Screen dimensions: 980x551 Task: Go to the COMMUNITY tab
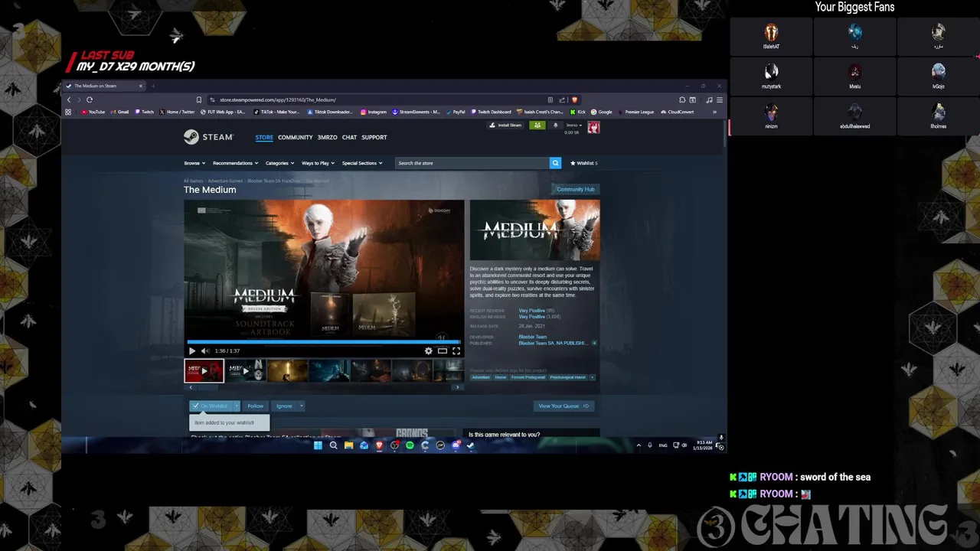coord(296,138)
